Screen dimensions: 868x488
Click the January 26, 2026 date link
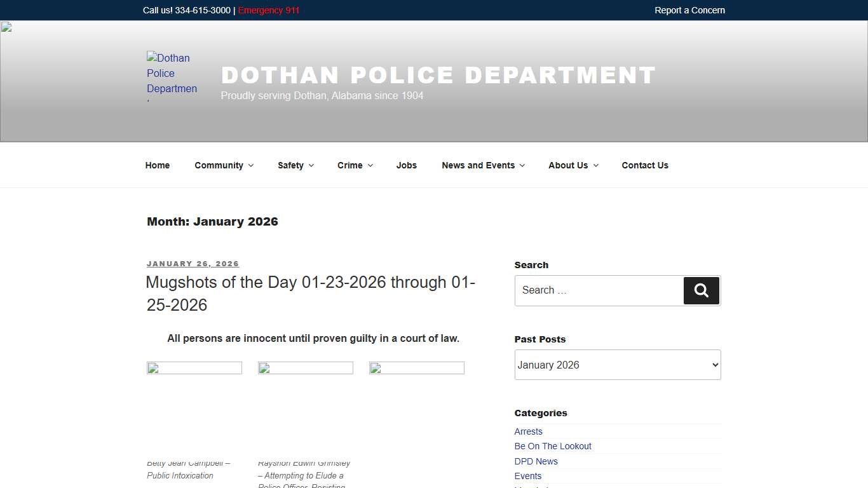193,264
